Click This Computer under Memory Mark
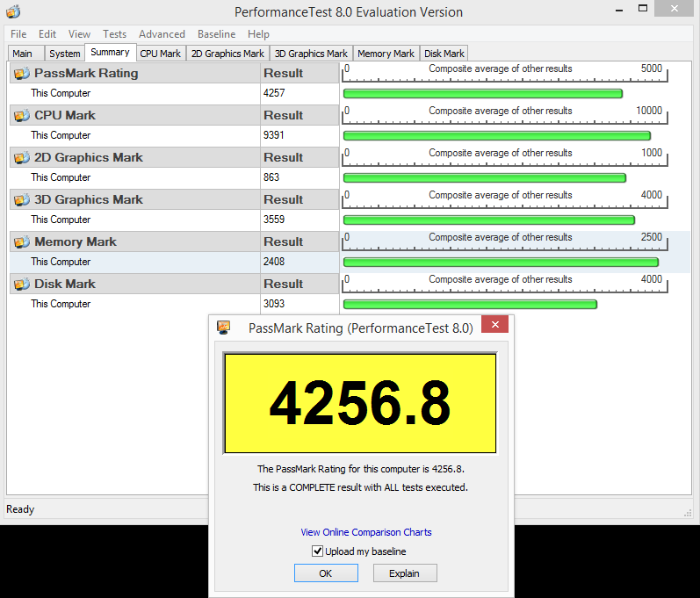 pyautogui.click(x=61, y=262)
